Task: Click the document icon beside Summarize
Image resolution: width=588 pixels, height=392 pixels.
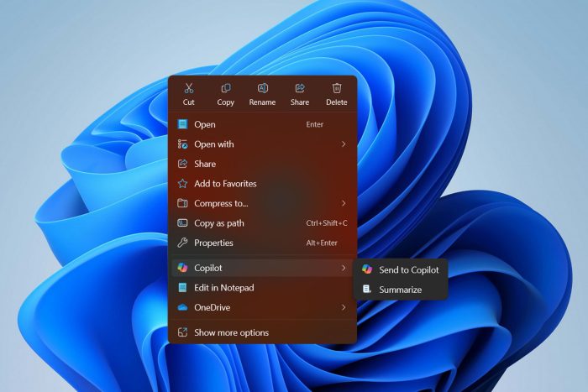Action: coord(367,290)
